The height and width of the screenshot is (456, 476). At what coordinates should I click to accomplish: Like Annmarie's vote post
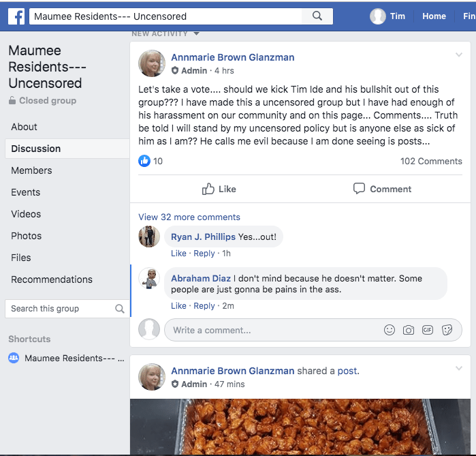click(219, 189)
